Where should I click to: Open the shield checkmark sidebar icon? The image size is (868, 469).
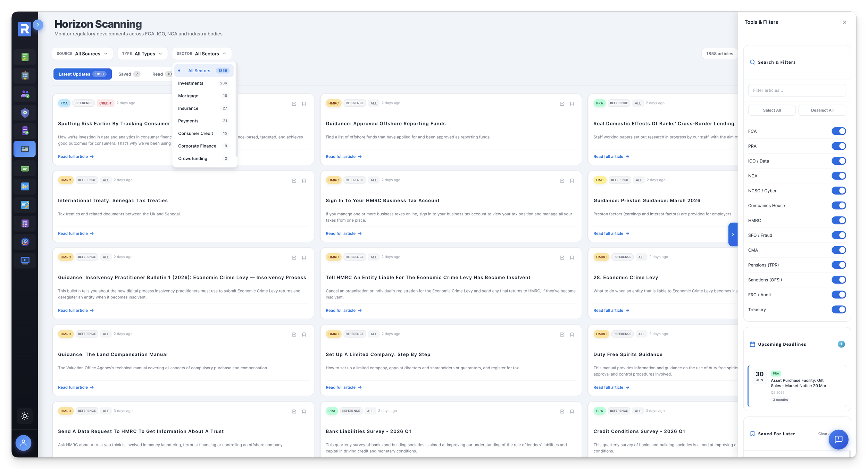[x=25, y=113]
